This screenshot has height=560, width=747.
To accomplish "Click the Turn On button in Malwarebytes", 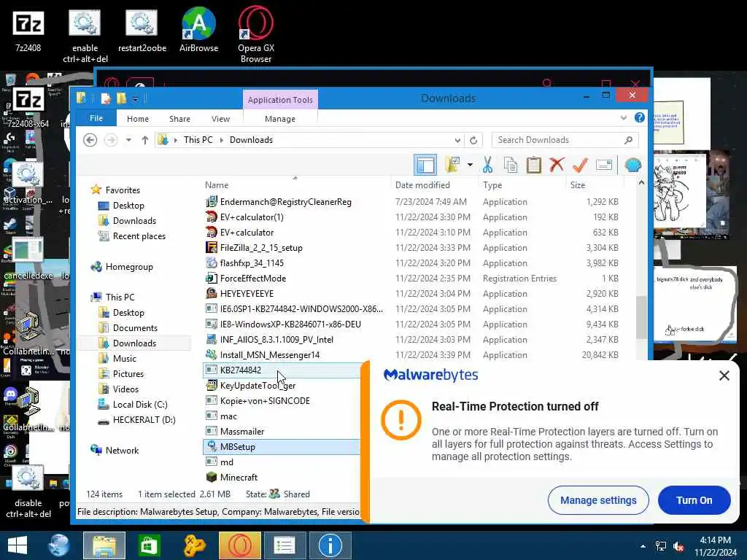I will click(x=694, y=500).
